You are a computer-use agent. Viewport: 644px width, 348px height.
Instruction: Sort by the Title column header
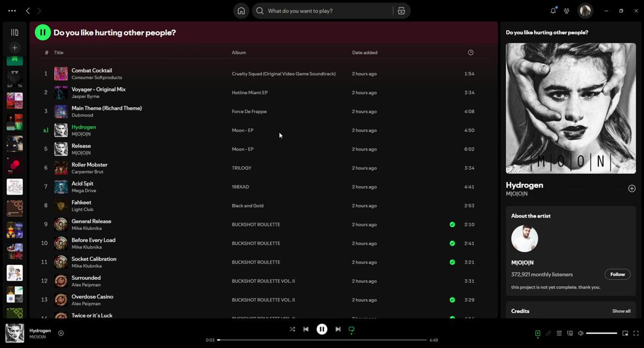(58, 53)
